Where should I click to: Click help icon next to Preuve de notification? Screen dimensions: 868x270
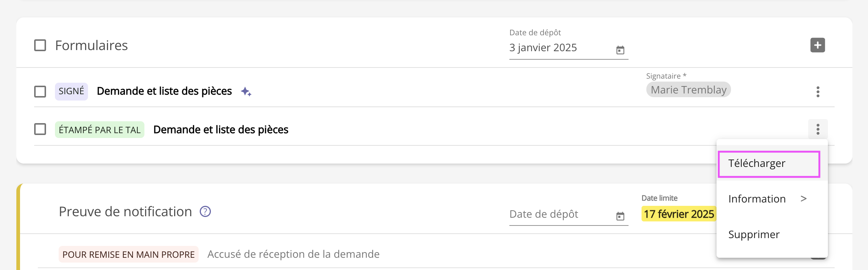[205, 211]
